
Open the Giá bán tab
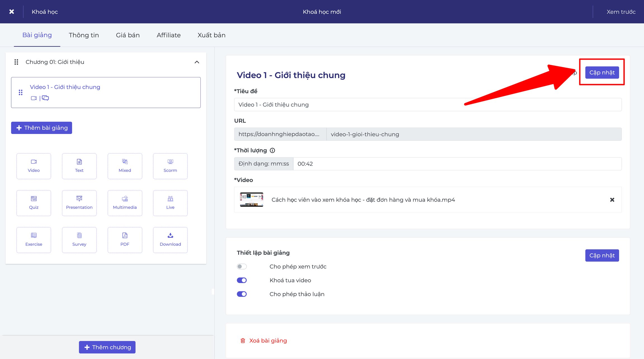coord(128,35)
